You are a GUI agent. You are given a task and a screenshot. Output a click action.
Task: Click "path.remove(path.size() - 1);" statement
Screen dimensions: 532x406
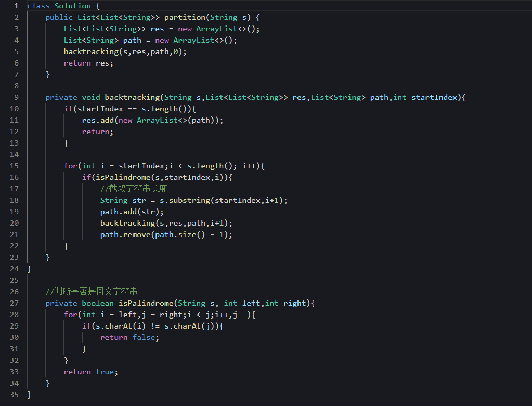[x=166, y=235]
